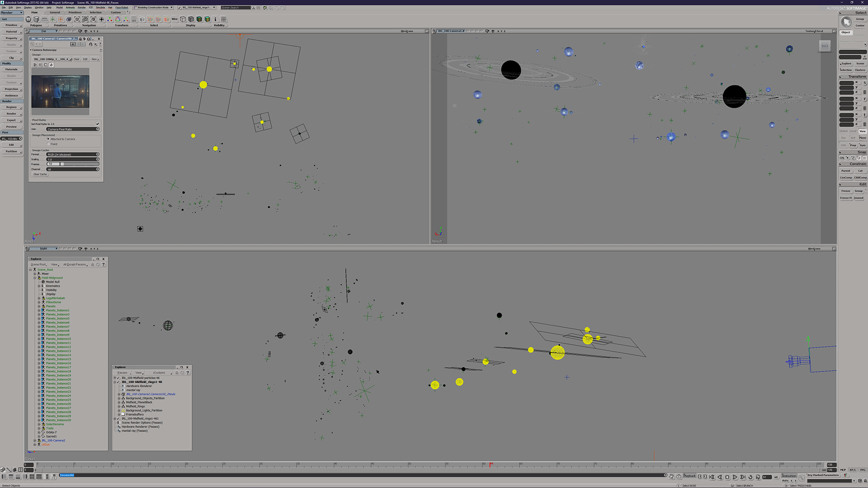The height and width of the screenshot is (488, 868).
Task: Open the Camera Pixel Ratio dropdown
Action: tap(72, 129)
